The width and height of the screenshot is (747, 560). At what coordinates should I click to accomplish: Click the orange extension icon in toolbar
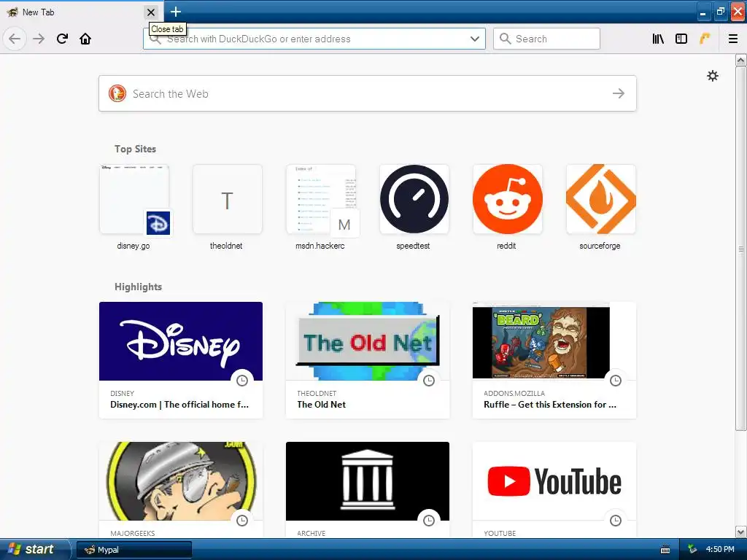[x=705, y=39]
